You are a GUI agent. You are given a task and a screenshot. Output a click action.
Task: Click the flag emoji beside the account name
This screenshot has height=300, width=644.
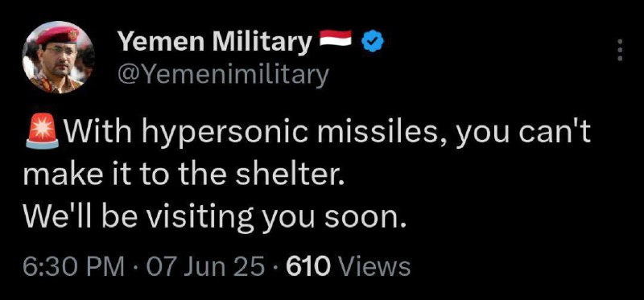pos(336,38)
